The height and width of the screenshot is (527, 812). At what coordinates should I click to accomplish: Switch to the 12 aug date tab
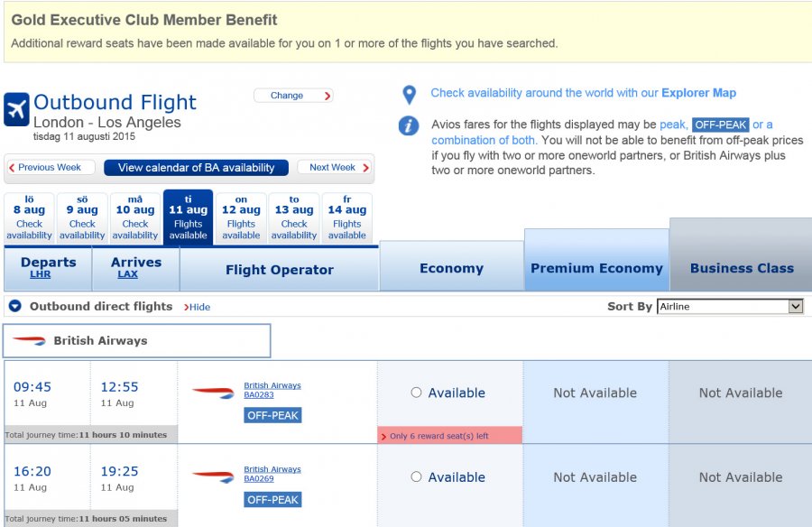241,217
